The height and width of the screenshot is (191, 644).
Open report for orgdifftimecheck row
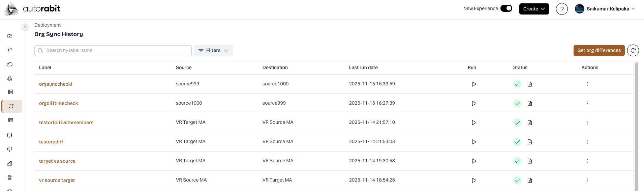[x=530, y=103]
